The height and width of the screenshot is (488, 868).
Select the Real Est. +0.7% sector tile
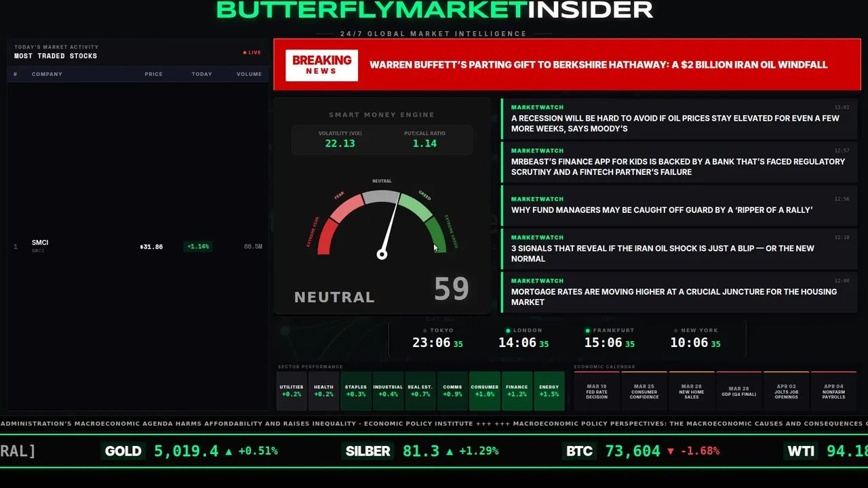pos(420,391)
